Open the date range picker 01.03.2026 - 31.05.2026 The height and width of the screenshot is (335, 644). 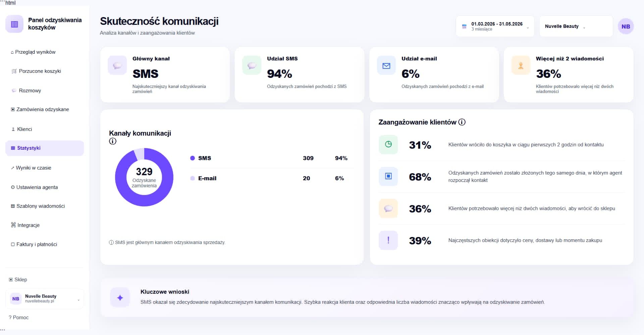click(x=495, y=26)
